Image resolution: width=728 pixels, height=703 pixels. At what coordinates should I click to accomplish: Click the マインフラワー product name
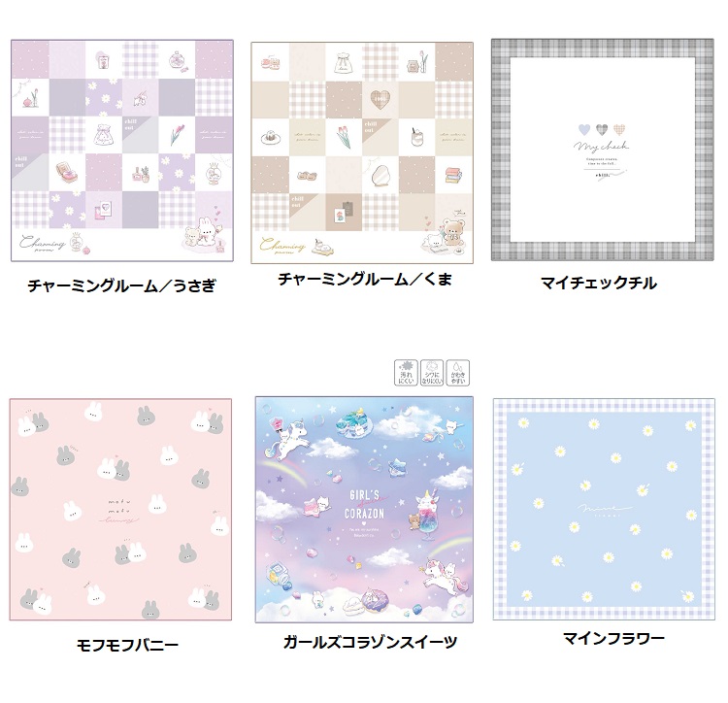613,639
